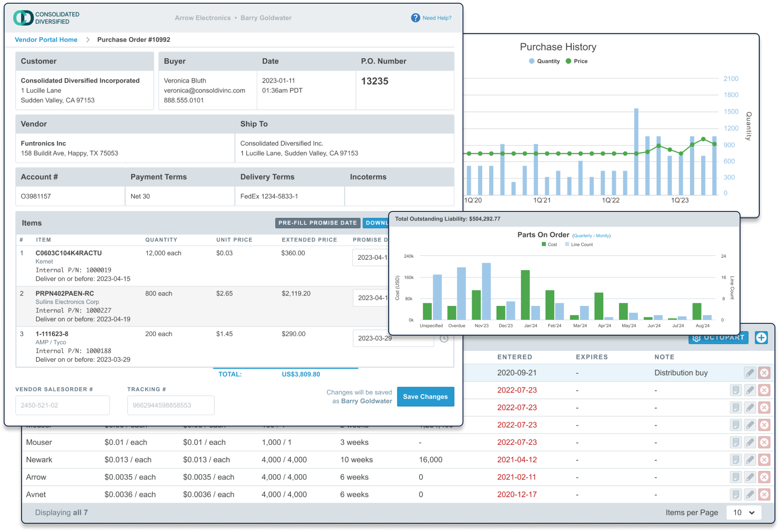780x532 pixels.
Task: Click the pencil edit icon in the Avnet row
Action: pyautogui.click(x=750, y=495)
